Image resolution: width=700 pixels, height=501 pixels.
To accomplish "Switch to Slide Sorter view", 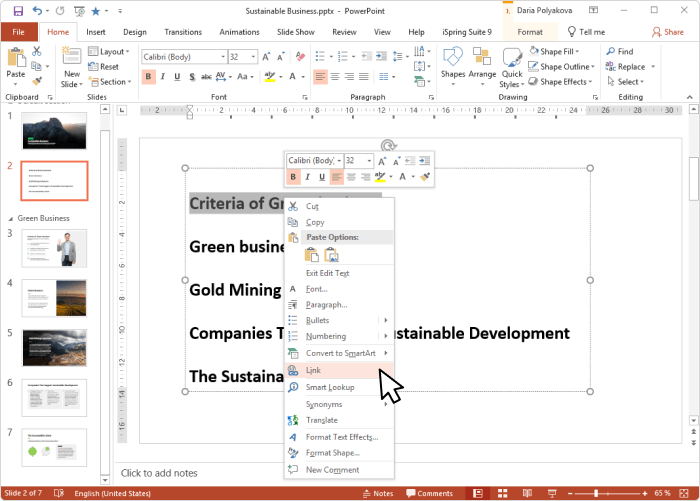I will coord(503,493).
